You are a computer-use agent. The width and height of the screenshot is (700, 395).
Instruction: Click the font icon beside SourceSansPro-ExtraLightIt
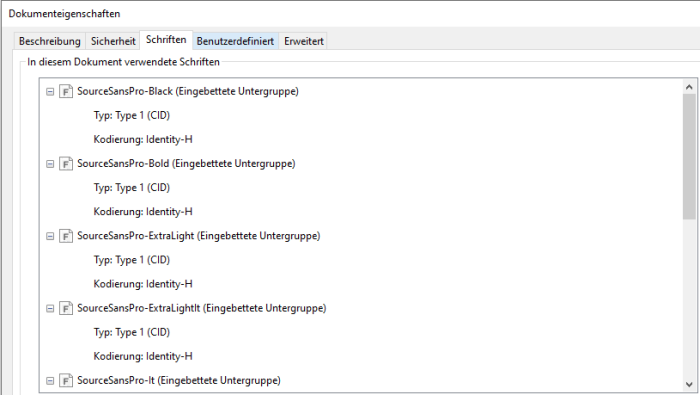point(66,308)
